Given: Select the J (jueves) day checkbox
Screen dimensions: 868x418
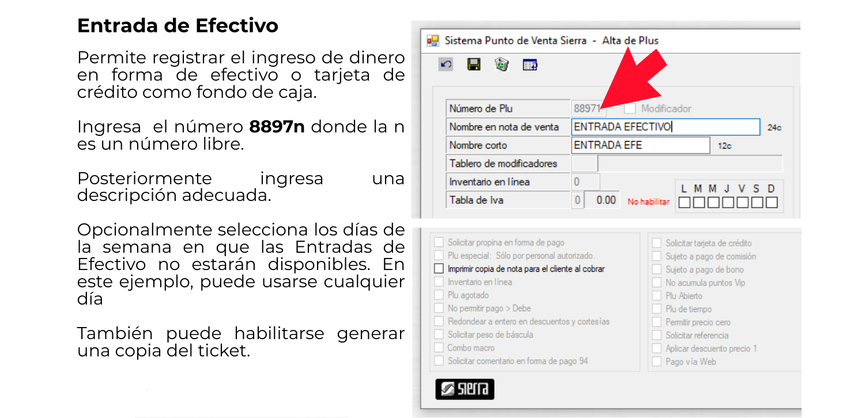Looking at the screenshot, I should click(728, 202).
